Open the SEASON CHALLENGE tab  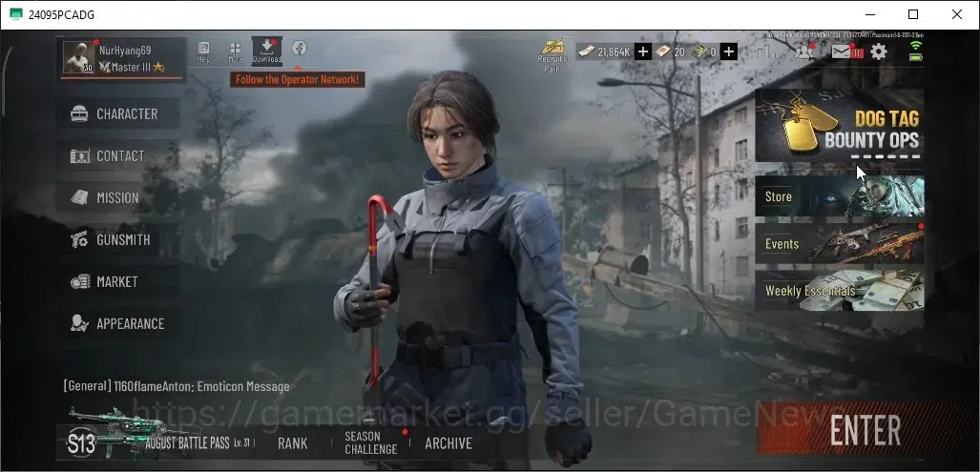tap(370, 442)
